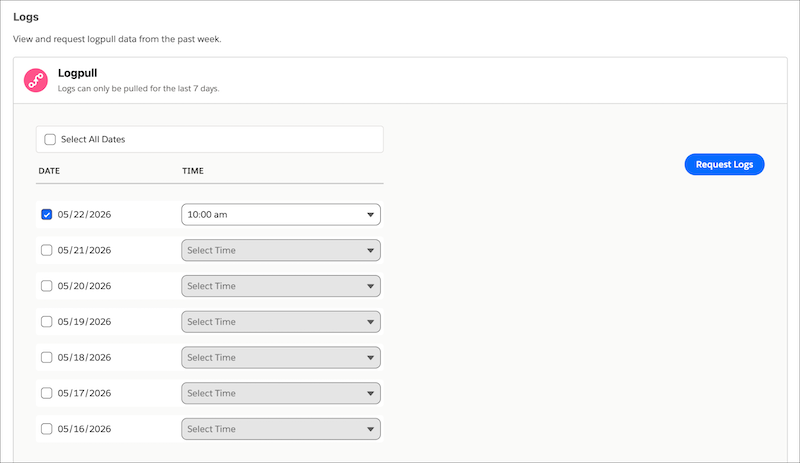
Task: Click "View and request logpull data" description
Action: coord(117,39)
